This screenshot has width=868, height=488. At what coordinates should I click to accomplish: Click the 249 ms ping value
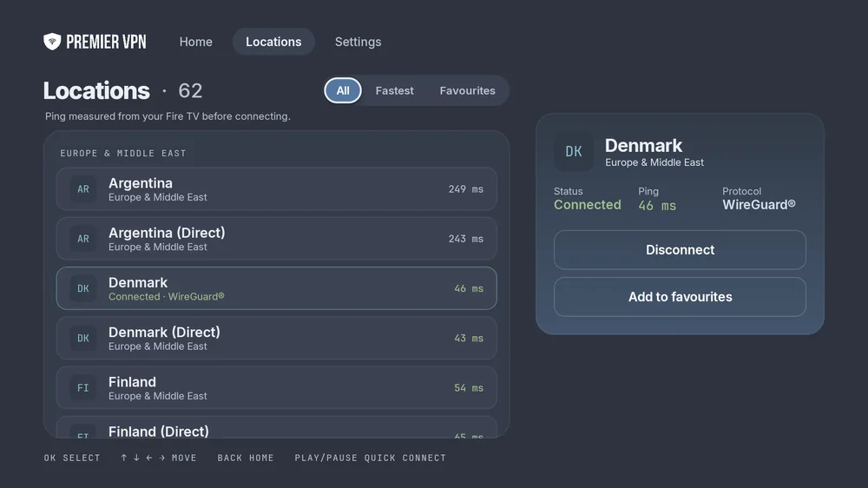[465, 189]
